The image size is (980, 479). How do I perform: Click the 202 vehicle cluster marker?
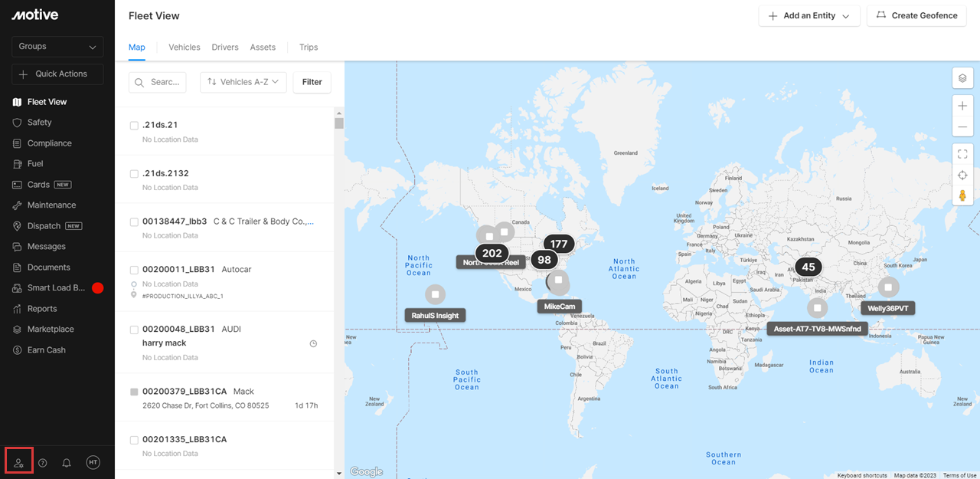tap(492, 253)
